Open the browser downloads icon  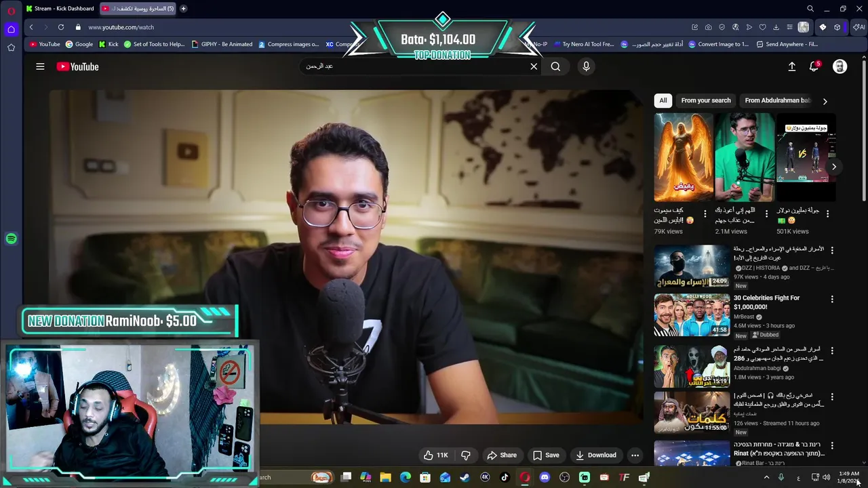(x=776, y=27)
